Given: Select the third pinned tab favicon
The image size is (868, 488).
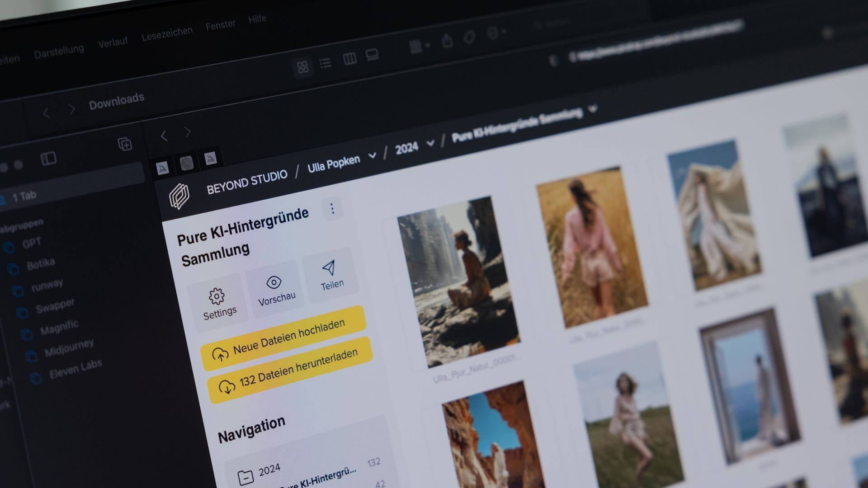Looking at the screenshot, I should click(210, 159).
